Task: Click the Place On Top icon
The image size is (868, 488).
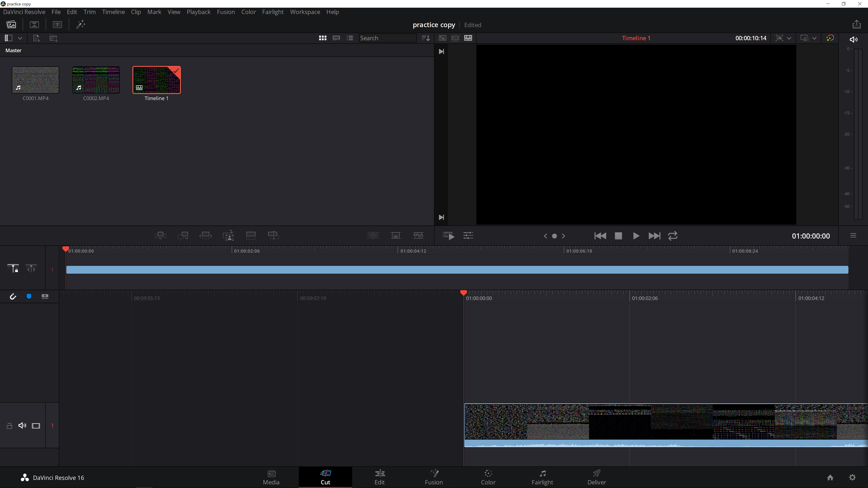Action: pyautogui.click(x=251, y=235)
